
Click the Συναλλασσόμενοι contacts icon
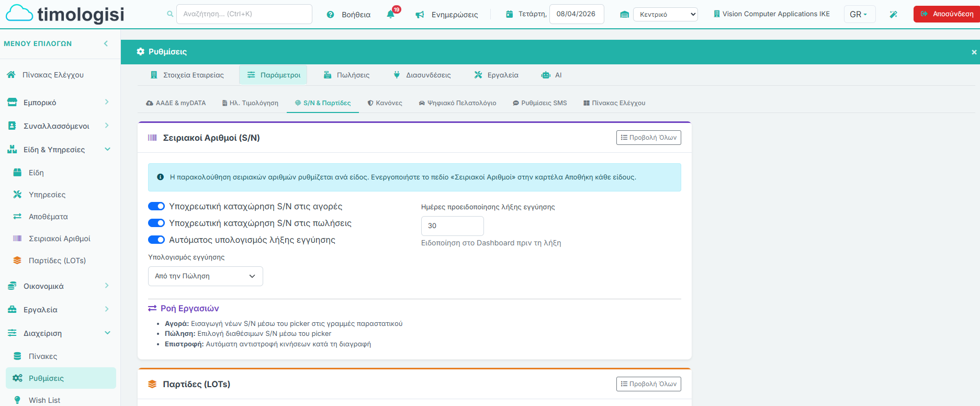[12, 126]
